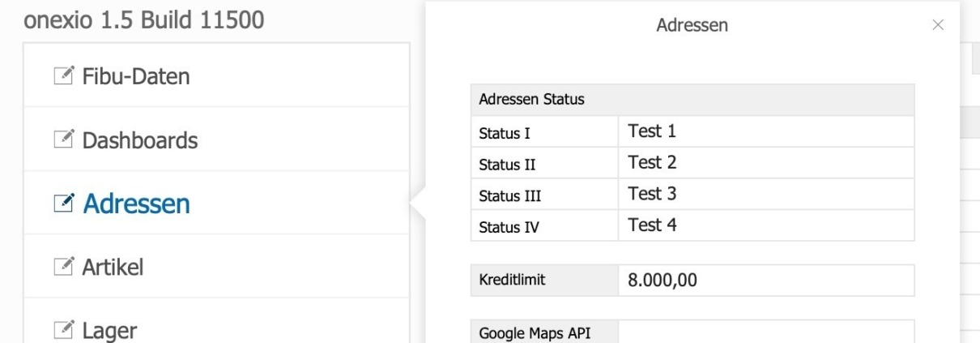Focus the Status II field containing Test 2
The image size is (980, 343).
765,163
